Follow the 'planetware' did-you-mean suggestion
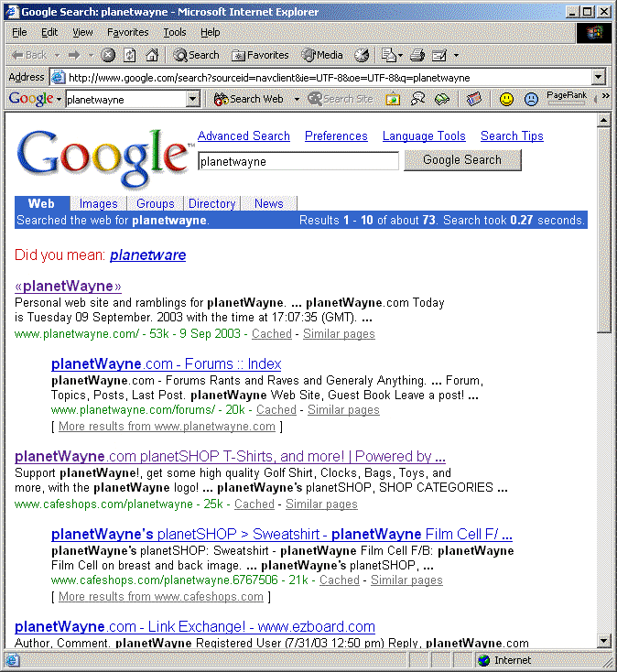Viewport: 617px width, 672px height. [147, 255]
